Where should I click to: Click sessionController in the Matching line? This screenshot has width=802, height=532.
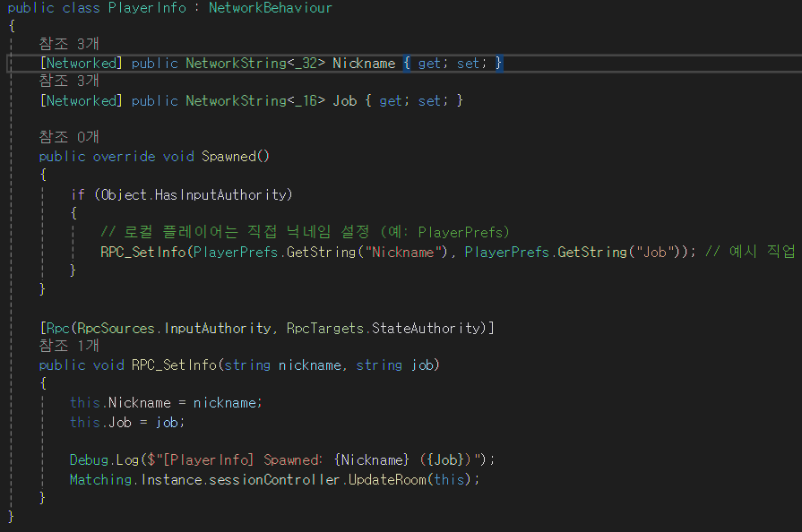[275, 479]
